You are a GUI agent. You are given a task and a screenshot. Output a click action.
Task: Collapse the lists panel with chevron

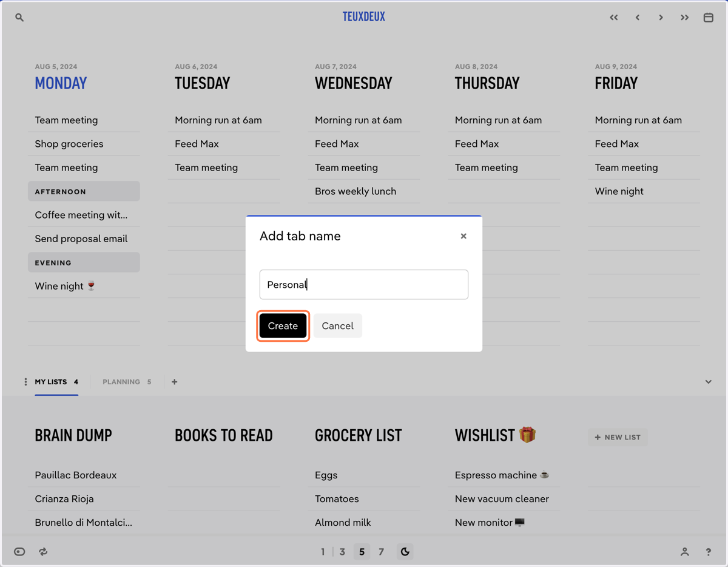tap(708, 382)
